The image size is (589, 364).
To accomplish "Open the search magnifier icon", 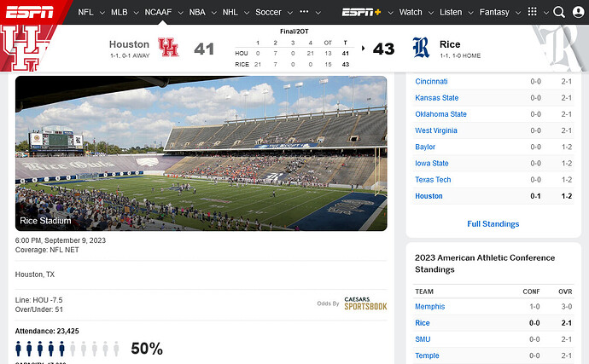I will 559,12.
